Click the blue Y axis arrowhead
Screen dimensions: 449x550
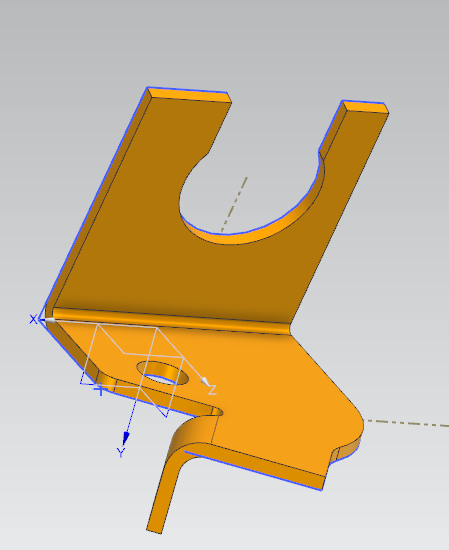coord(126,438)
